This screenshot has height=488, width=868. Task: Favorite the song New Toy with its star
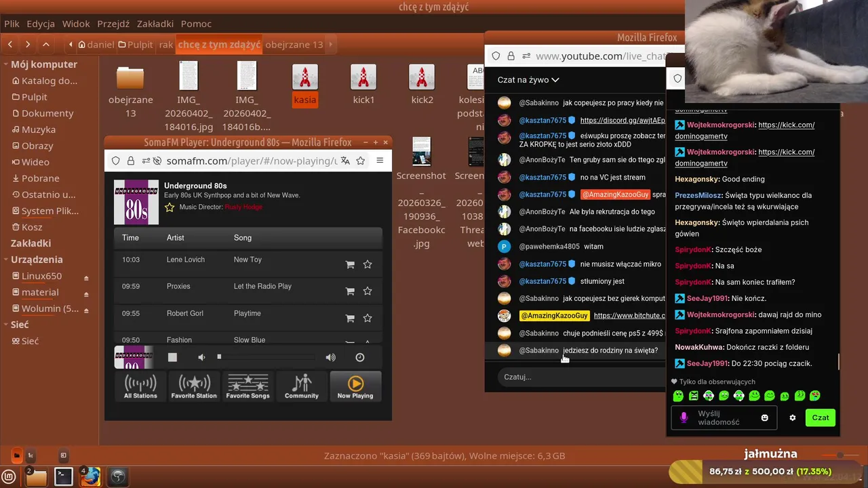click(x=368, y=264)
